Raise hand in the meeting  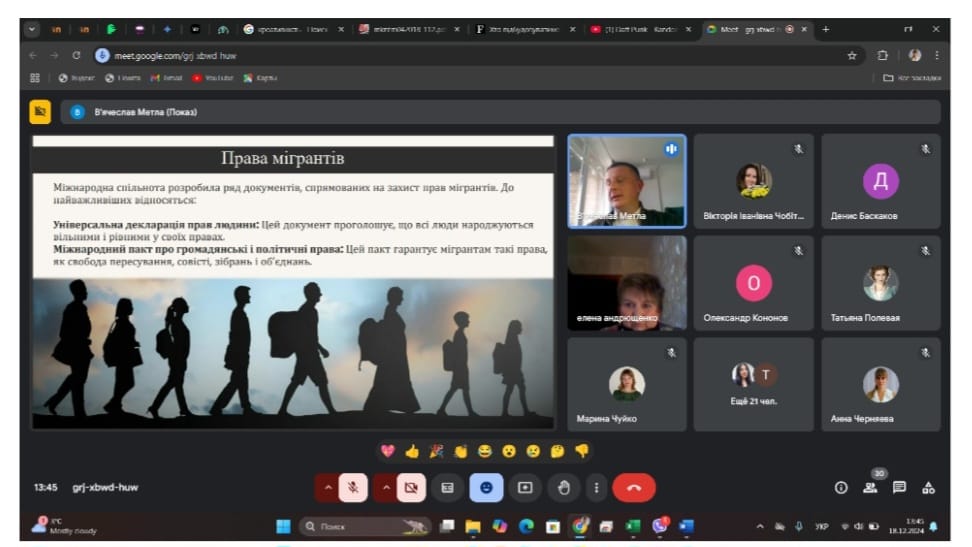tap(563, 487)
